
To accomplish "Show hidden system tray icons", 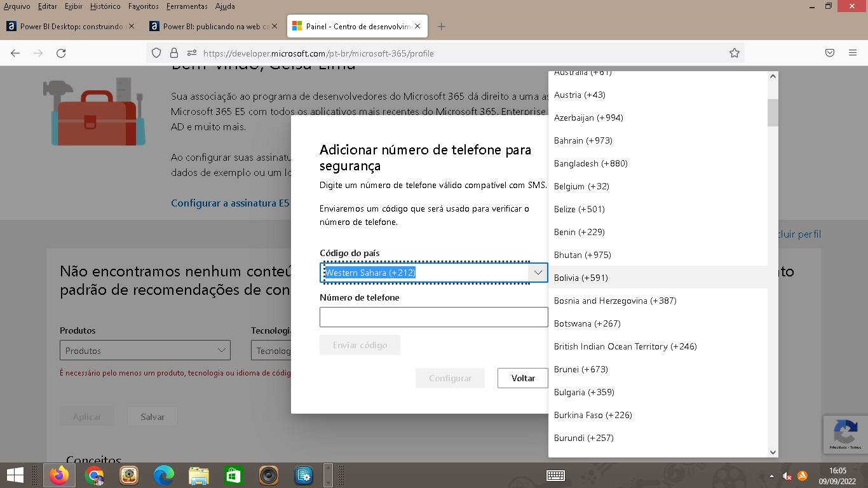I will click(772, 475).
